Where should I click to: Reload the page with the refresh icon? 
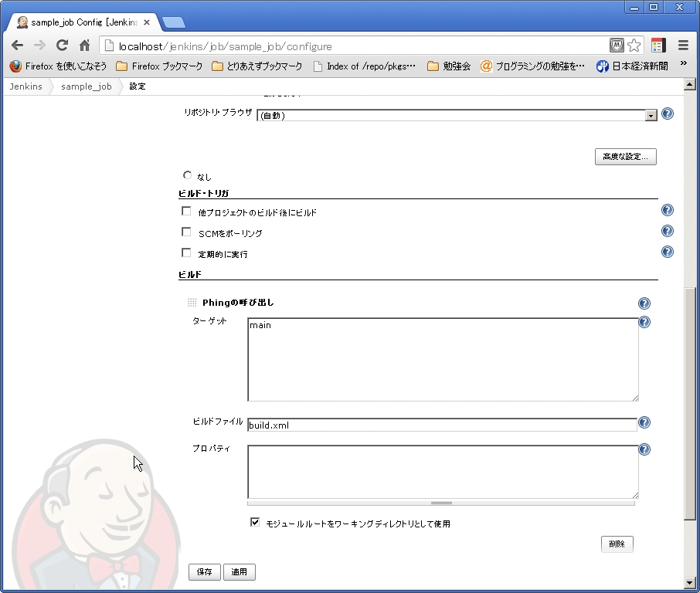click(62, 45)
